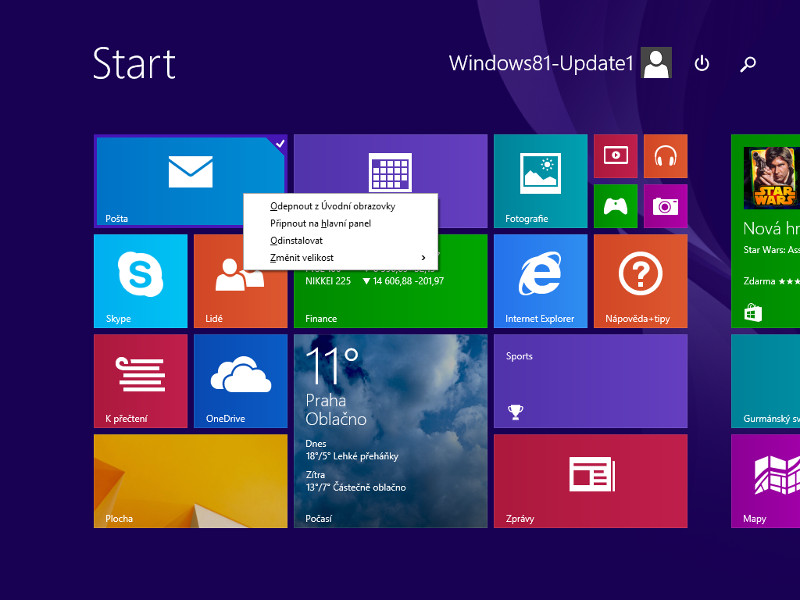The width and height of the screenshot is (800, 600).
Task: Open the Počasí weather tile for Praha
Action: click(x=390, y=431)
